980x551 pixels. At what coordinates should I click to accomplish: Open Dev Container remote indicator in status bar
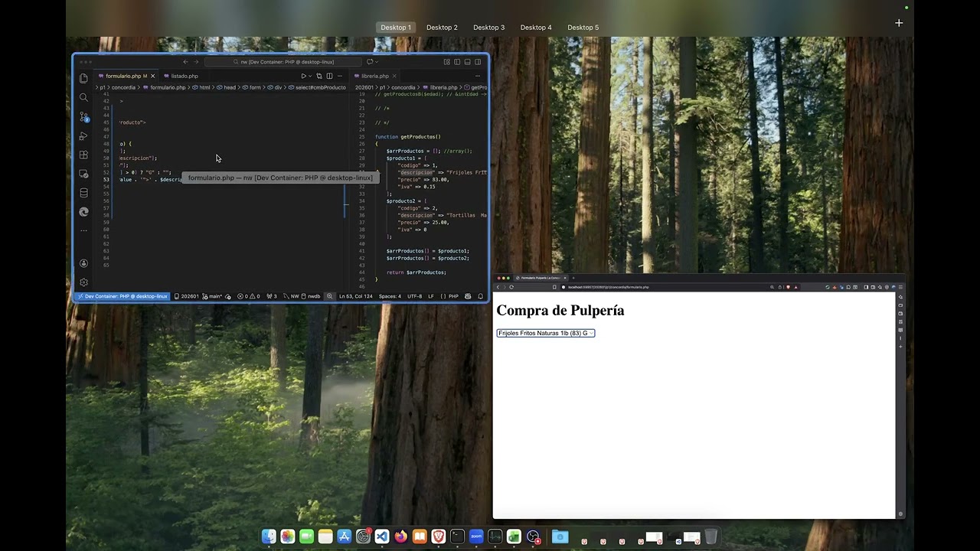tap(122, 296)
